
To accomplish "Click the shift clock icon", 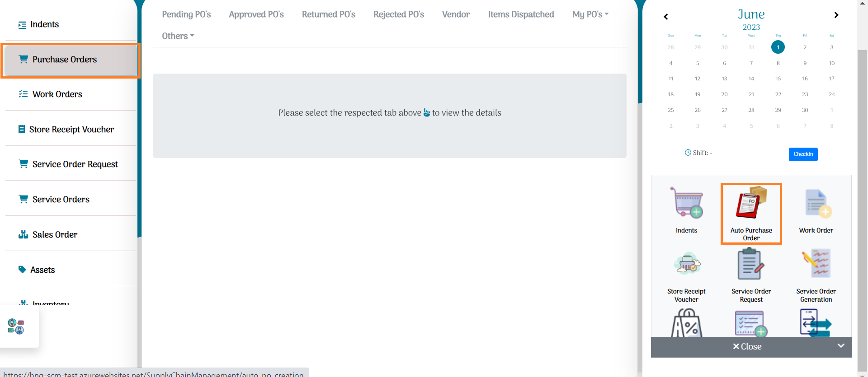I will click(x=688, y=153).
